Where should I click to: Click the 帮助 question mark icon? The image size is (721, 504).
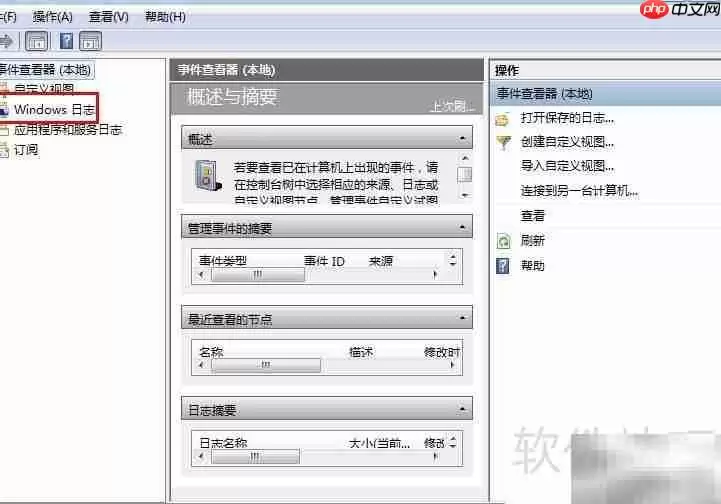tap(503, 266)
